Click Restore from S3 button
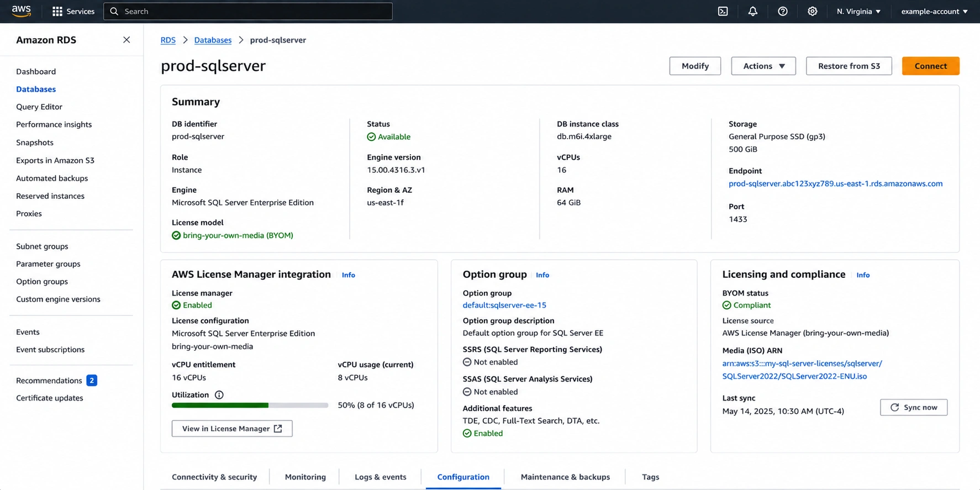 [849, 66]
